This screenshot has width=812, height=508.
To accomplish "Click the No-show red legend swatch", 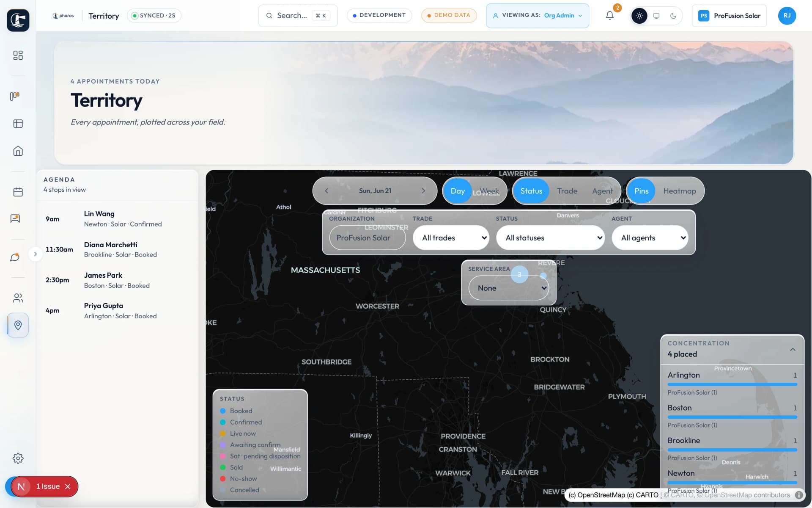I will pyautogui.click(x=223, y=478).
